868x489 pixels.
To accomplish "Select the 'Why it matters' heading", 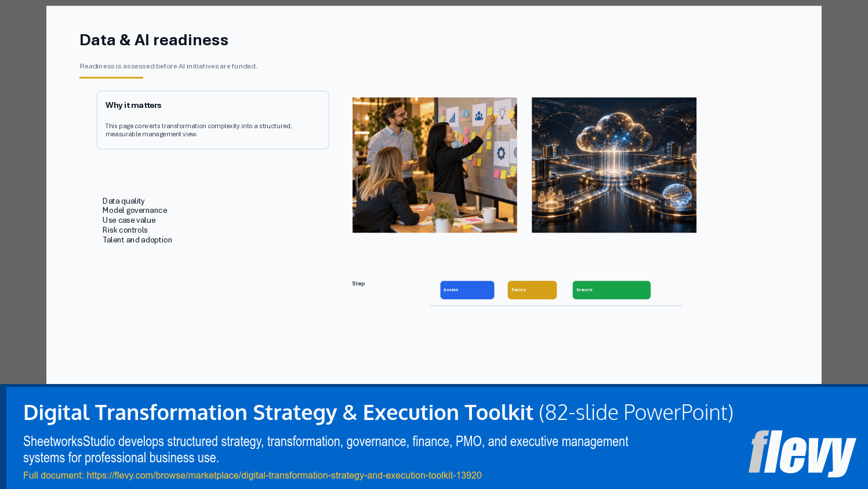I will [x=133, y=105].
